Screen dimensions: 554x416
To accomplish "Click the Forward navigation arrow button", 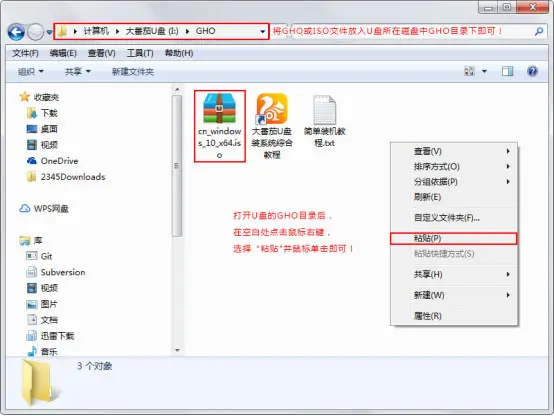I will 35,32.
